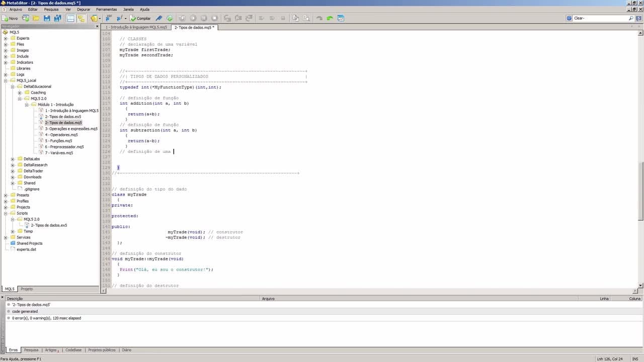644x362 pixels.
Task: Switch to the Projeto navigator tab
Action: (27, 289)
